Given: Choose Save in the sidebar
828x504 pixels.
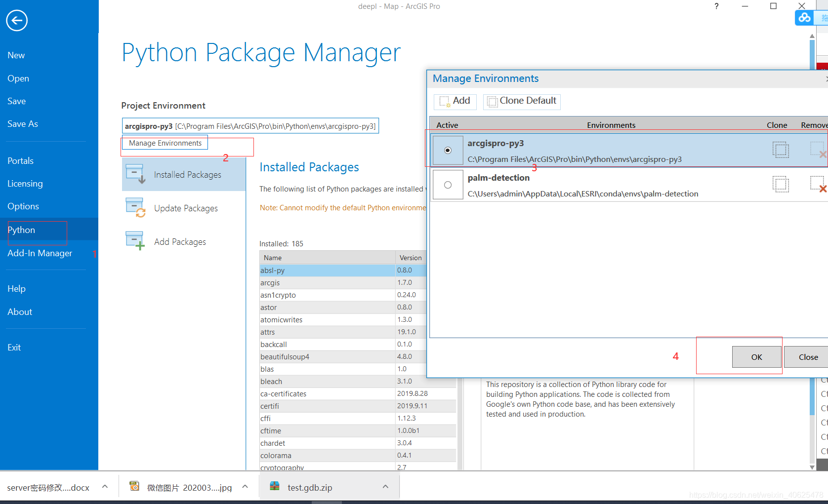Looking at the screenshot, I should [17, 101].
